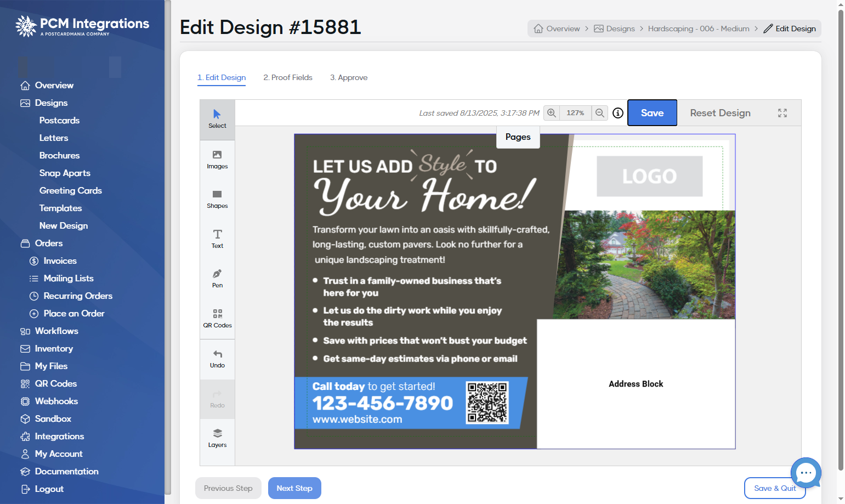
Task: Select the LOGO placeholder on the canvas
Action: tap(650, 176)
